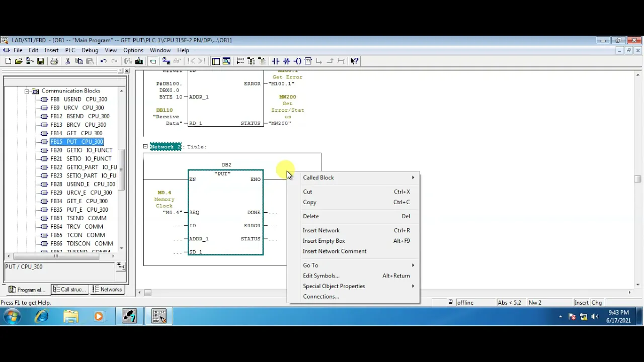Screen dimensions: 644x362
Task: Select FB65 TCON COMM block
Action: point(77,235)
